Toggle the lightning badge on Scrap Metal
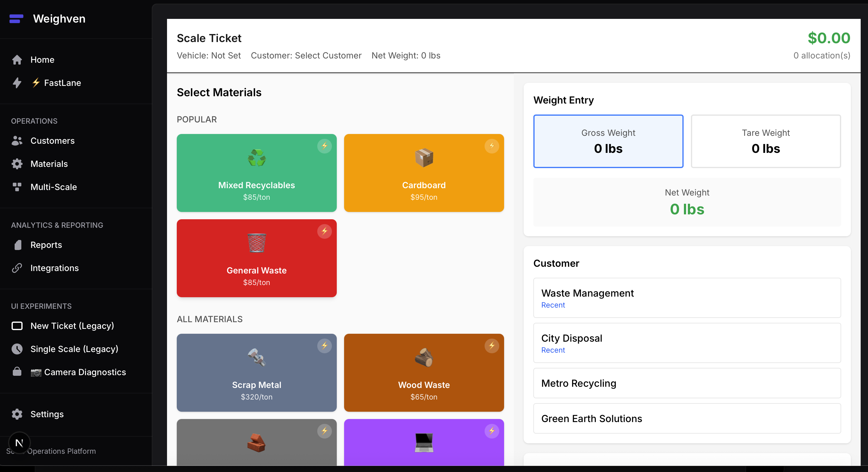Screen dimensions: 868x472 click(325, 346)
